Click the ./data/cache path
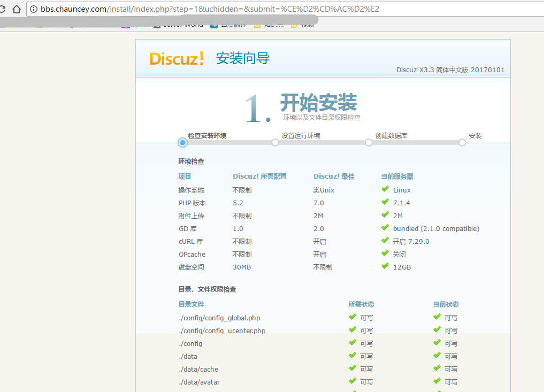544x392 pixels. click(199, 369)
